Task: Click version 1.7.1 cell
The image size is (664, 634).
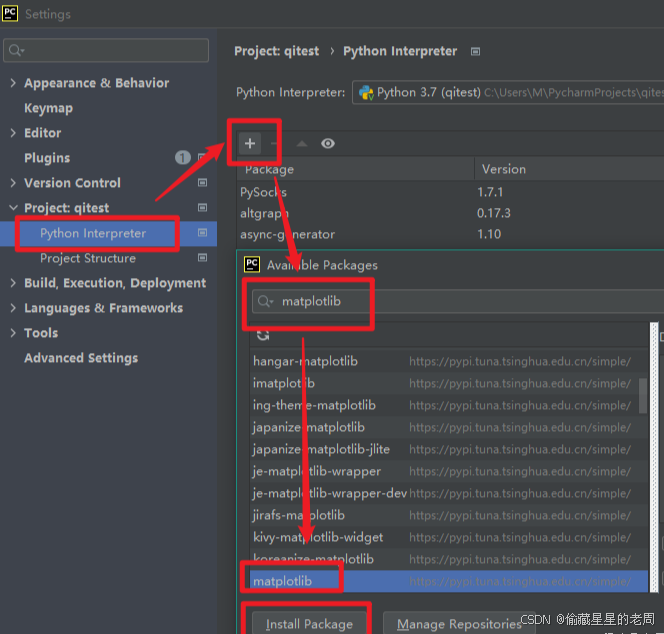Action: (490, 192)
